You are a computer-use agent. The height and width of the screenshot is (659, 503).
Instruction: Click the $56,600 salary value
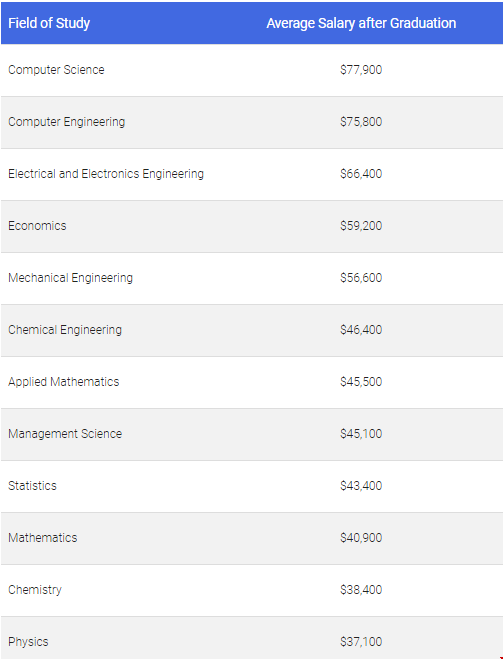361,278
